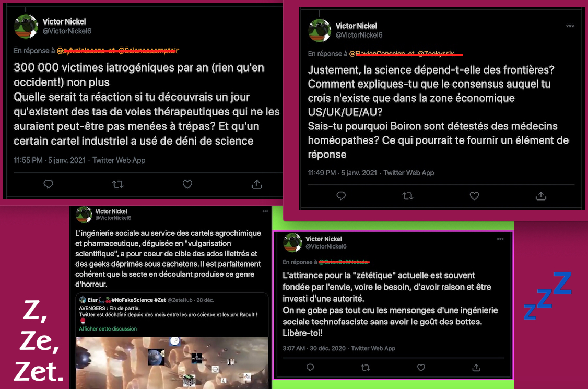The width and height of the screenshot is (588, 389).
Task: Open the quoted tweet's Avengers image
Action: point(172,362)
